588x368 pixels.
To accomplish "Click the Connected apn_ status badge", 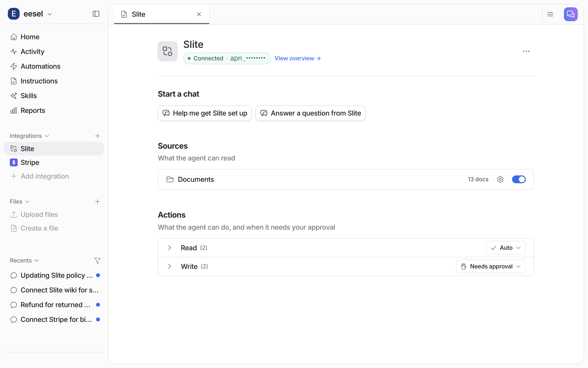I will point(227,58).
